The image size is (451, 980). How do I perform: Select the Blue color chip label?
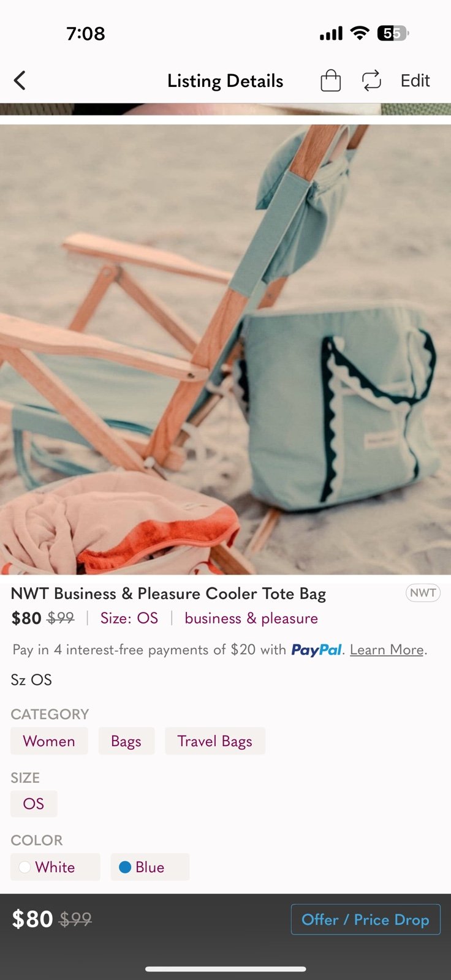tap(150, 867)
